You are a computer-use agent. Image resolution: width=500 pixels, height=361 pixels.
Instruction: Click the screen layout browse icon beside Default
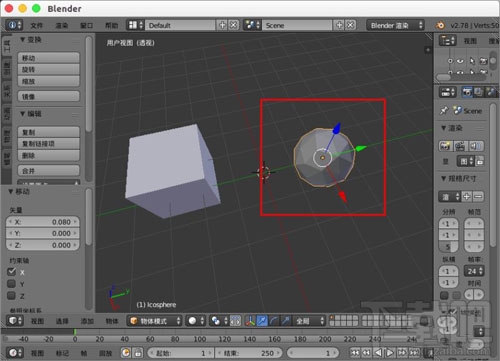point(135,25)
